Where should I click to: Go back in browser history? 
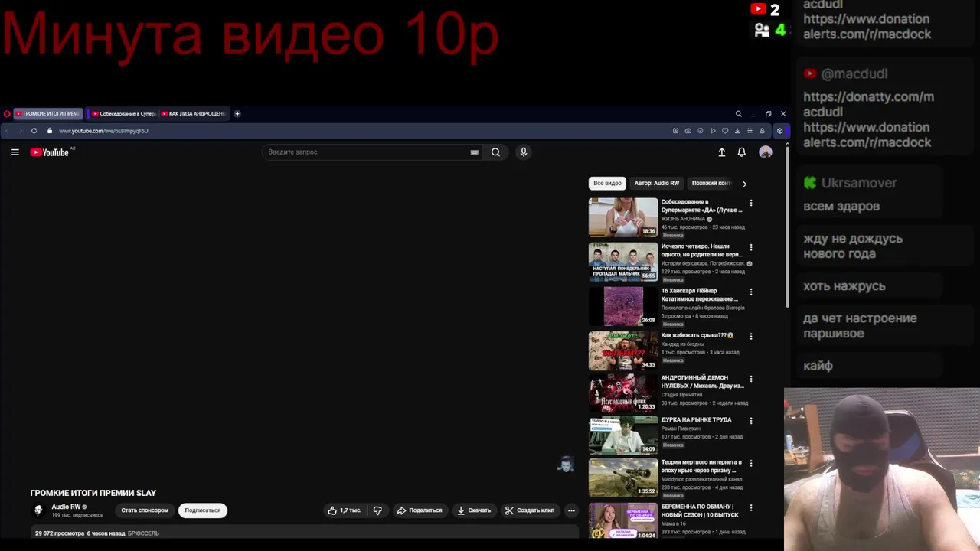click(8, 131)
